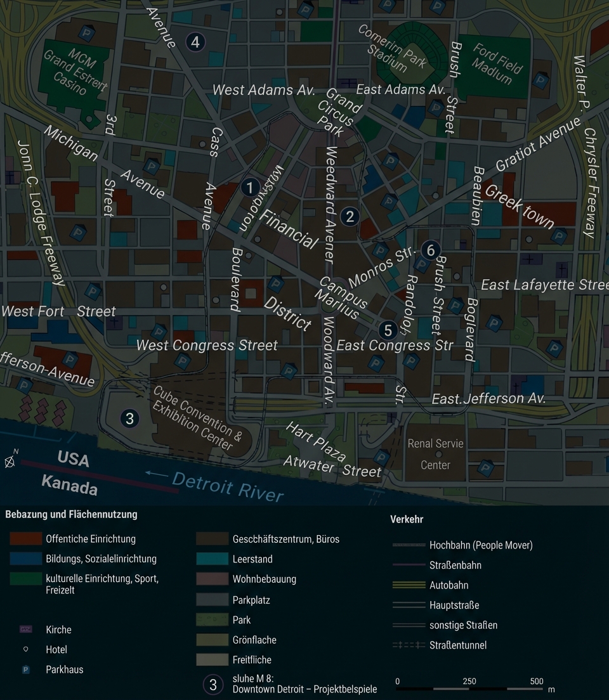Viewport: 609px width, 700px height.
Task: Select the parking icon near Renal Servie Center
Action: click(485, 466)
